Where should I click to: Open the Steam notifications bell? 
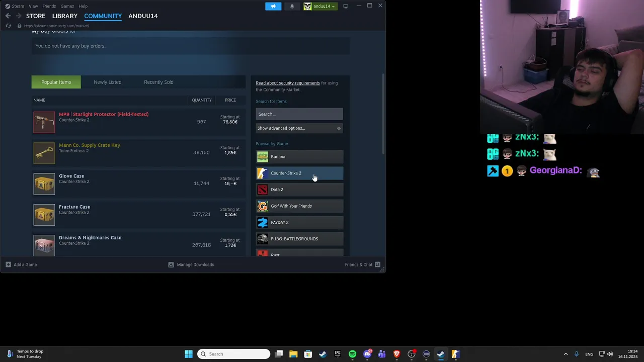tap(292, 6)
